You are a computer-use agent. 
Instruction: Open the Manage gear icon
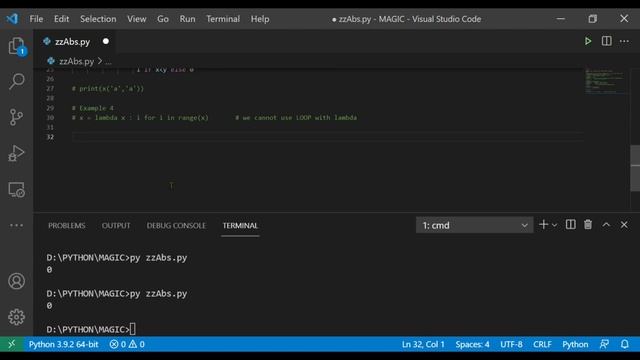click(x=16, y=317)
